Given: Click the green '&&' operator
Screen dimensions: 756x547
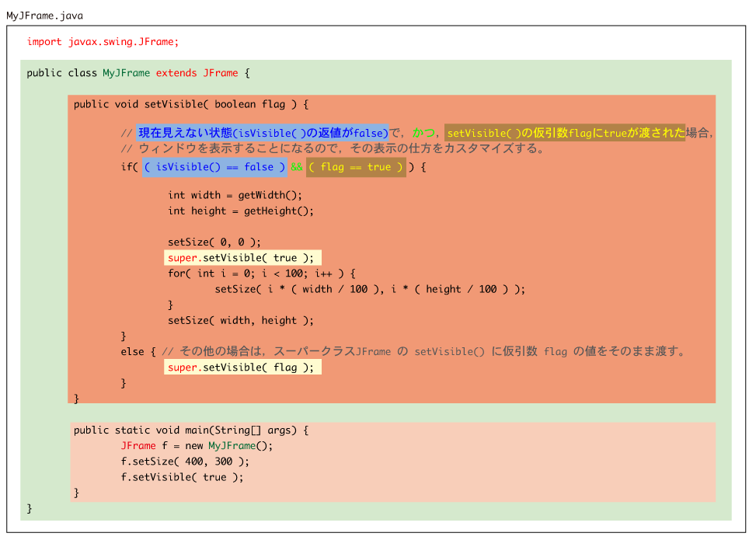Looking at the screenshot, I should pyautogui.click(x=297, y=167).
